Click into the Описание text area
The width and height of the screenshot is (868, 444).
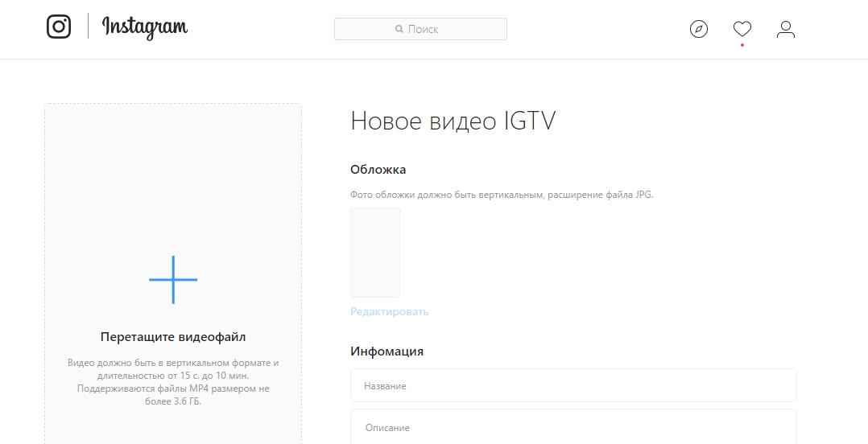pyautogui.click(x=573, y=427)
